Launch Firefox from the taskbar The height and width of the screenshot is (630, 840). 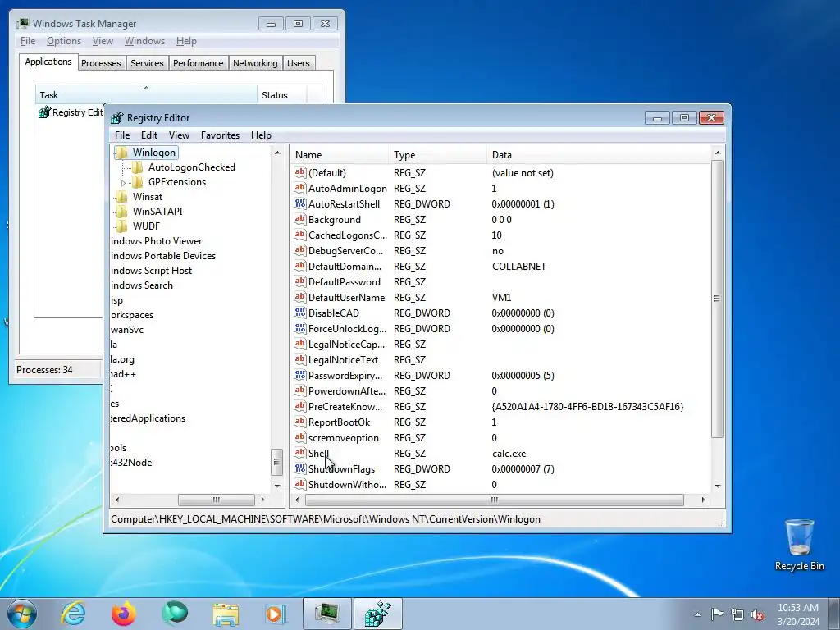124,614
